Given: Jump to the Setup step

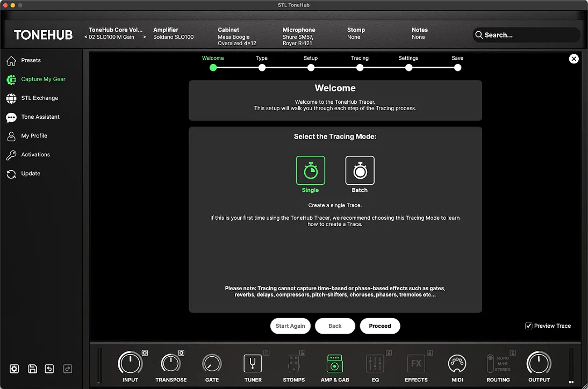Looking at the screenshot, I should pos(311,68).
